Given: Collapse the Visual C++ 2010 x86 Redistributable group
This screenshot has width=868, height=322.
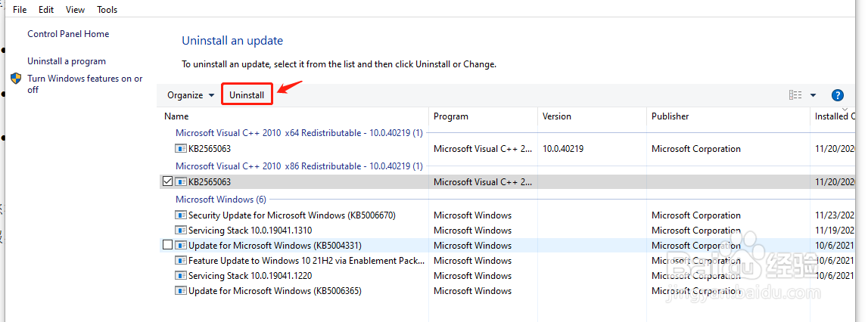Looking at the screenshot, I should pos(299,166).
